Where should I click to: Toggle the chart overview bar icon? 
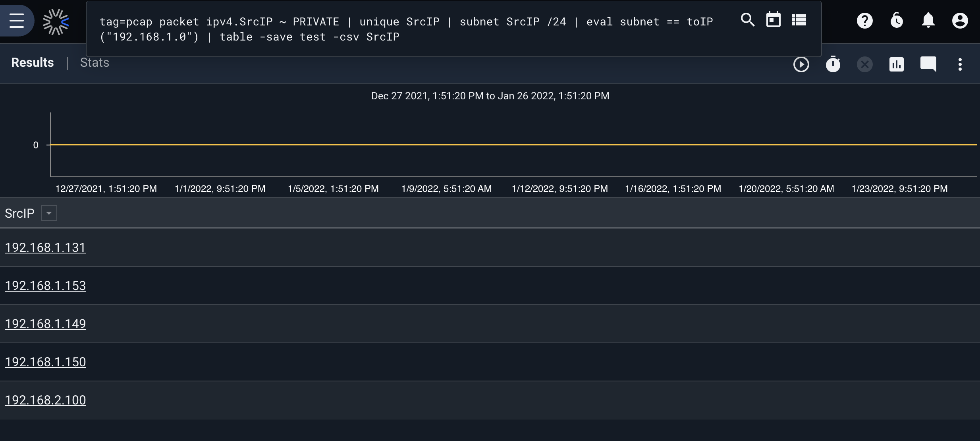point(896,64)
